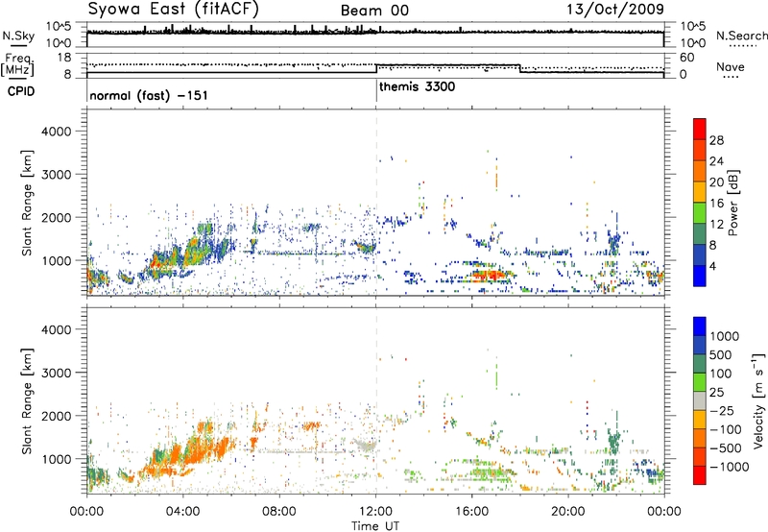The width and height of the screenshot is (768, 532).
Task: Click the '16' Power colorbar label
Action: click(x=716, y=204)
